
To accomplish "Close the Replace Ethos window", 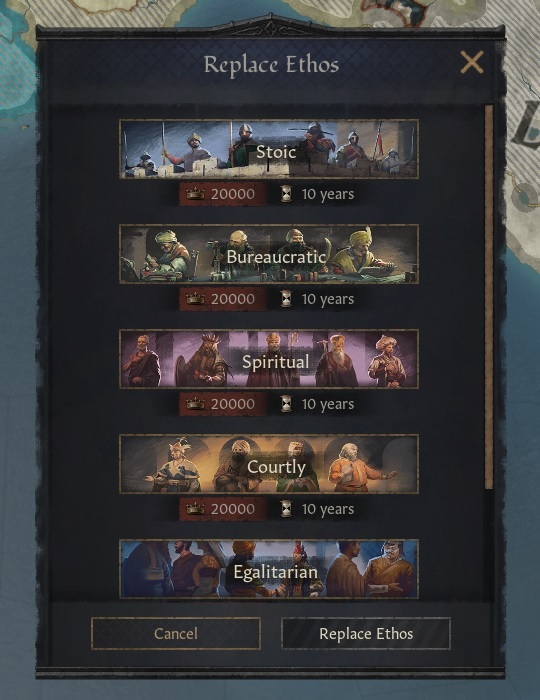I will point(472,62).
